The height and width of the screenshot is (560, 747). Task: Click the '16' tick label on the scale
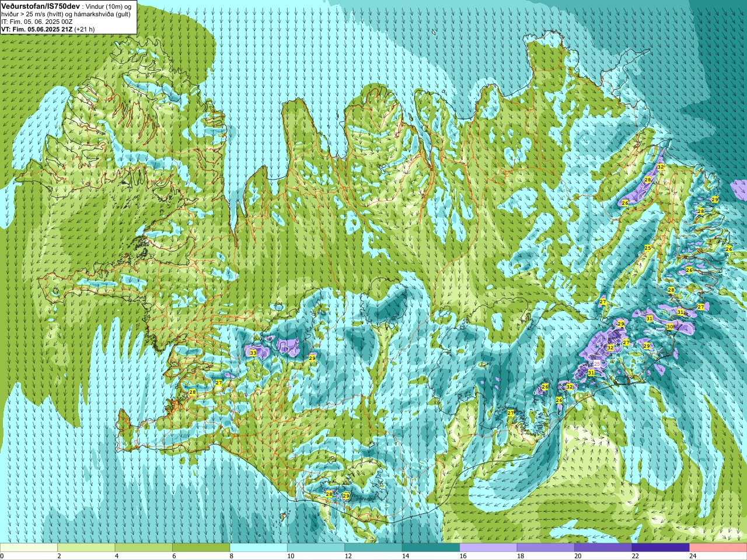point(462,556)
